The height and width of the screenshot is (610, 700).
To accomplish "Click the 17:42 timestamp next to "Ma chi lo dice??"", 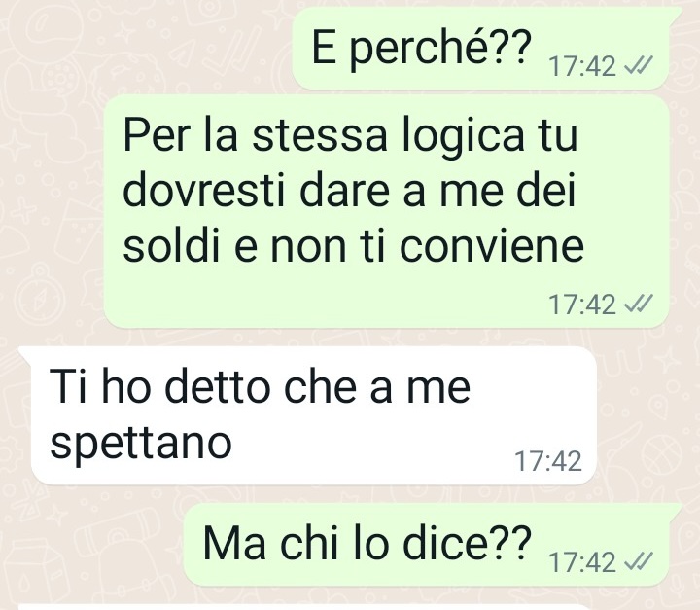I will (x=582, y=562).
